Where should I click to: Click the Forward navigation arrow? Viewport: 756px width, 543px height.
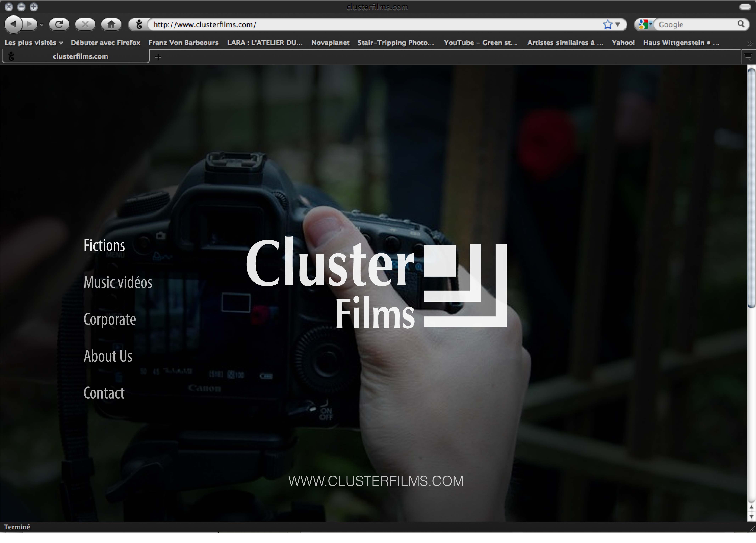pos(30,24)
